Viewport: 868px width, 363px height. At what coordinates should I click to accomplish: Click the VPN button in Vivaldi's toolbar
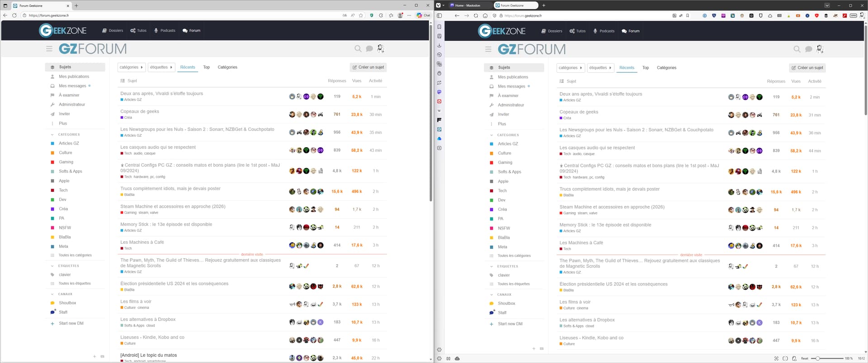853,16
